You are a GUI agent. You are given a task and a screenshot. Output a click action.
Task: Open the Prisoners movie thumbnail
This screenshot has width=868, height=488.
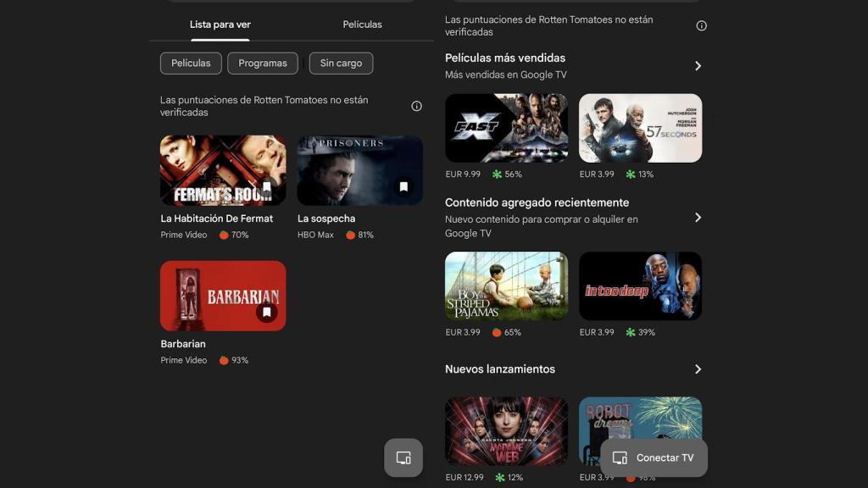click(359, 170)
